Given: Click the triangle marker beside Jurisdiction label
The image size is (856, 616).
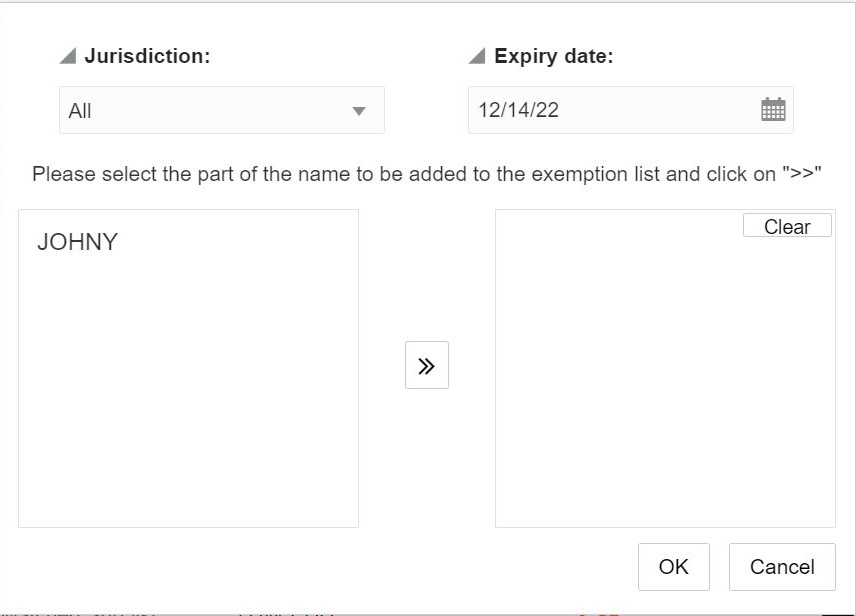Looking at the screenshot, I should click(68, 56).
